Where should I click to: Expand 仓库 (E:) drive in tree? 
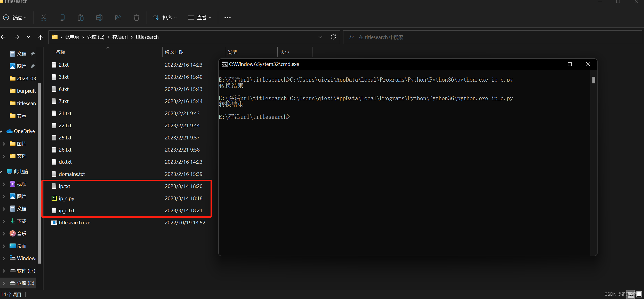[4, 283]
